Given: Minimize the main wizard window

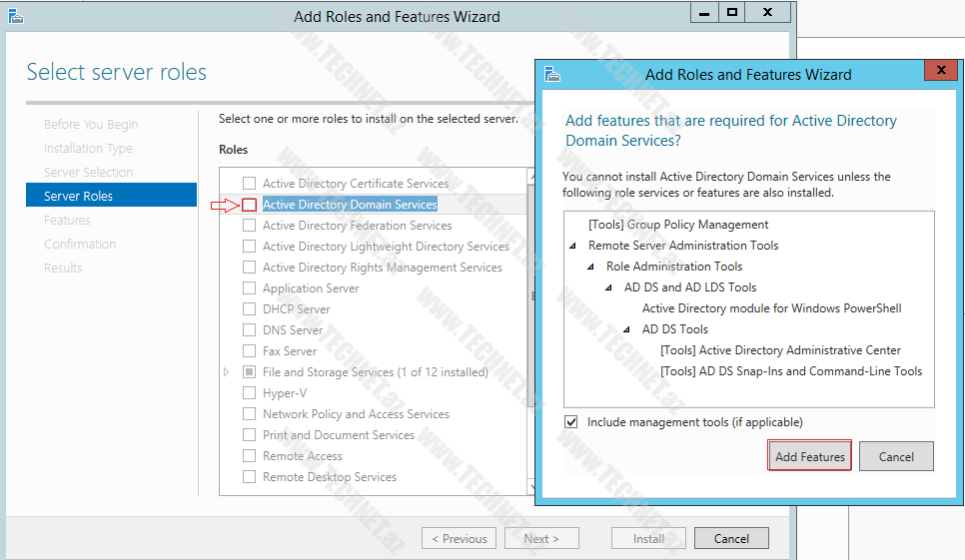Looking at the screenshot, I should [x=703, y=13].
